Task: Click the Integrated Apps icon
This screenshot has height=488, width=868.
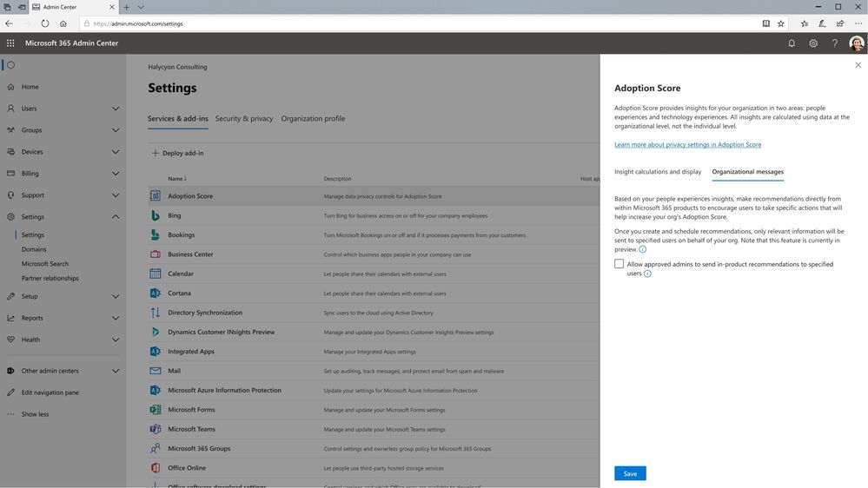Action: pyautogui.click(x=156, y=352)
